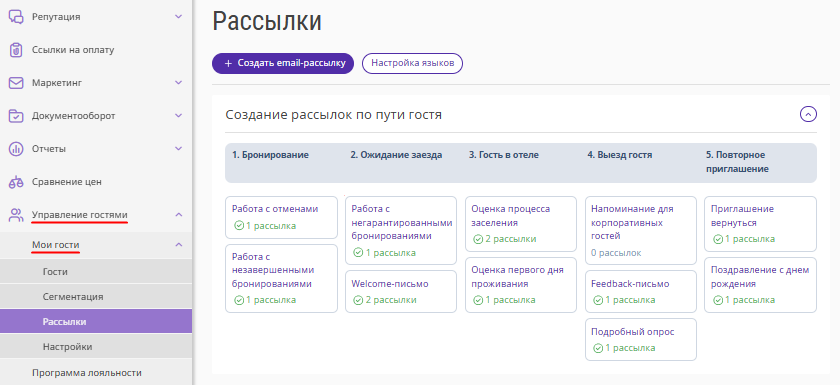Collapse the Мои гости submenu chevron

(179, 245)
